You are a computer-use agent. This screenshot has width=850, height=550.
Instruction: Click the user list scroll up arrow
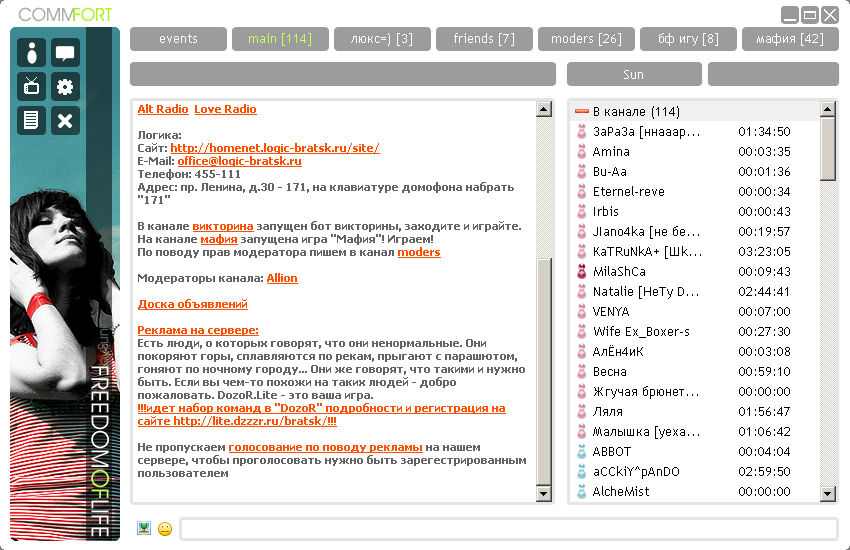[x=828, y=108]
